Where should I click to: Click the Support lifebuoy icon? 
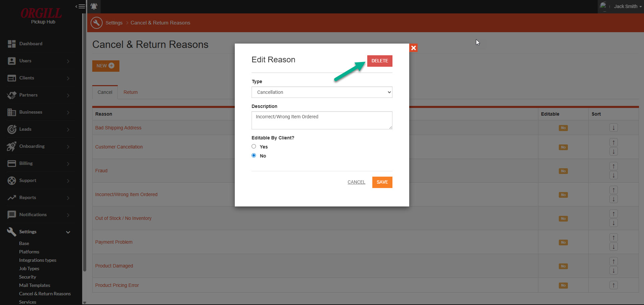pos(12,180)
